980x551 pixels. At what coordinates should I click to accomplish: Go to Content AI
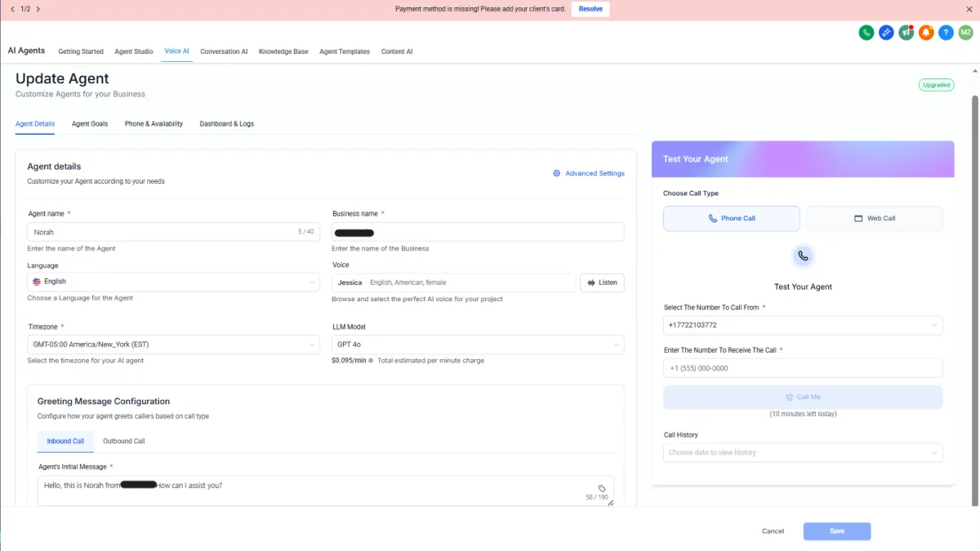[397, 51]
